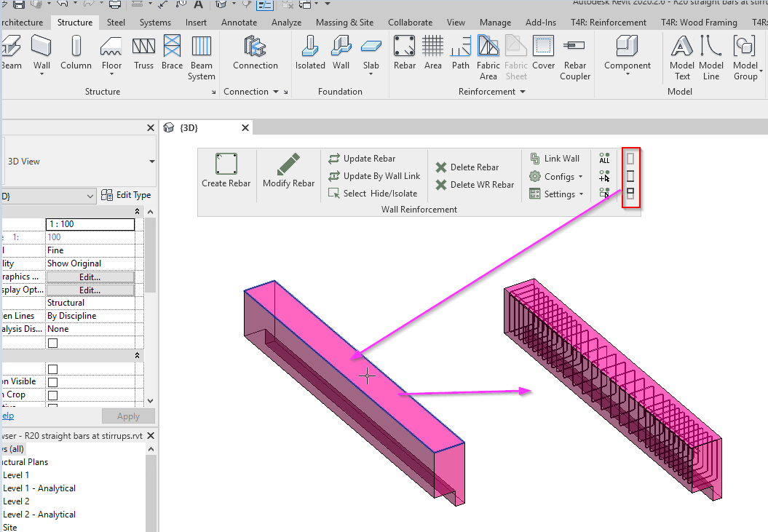Collapse the first Properties group with double chevron
Viewport: 768px width, 532px height.
click(x=137, y=212)
